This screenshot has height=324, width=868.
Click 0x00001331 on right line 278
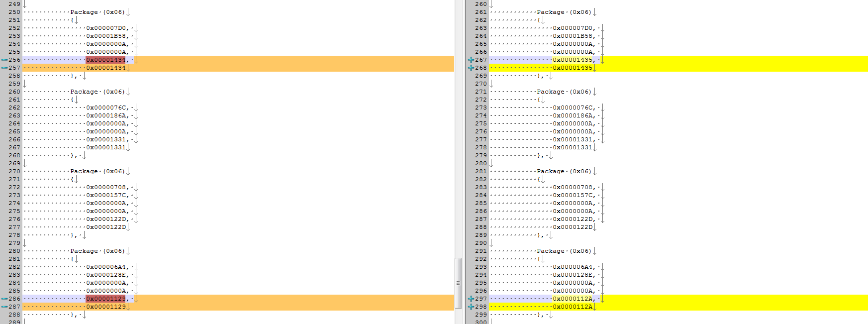click(573, 147)
